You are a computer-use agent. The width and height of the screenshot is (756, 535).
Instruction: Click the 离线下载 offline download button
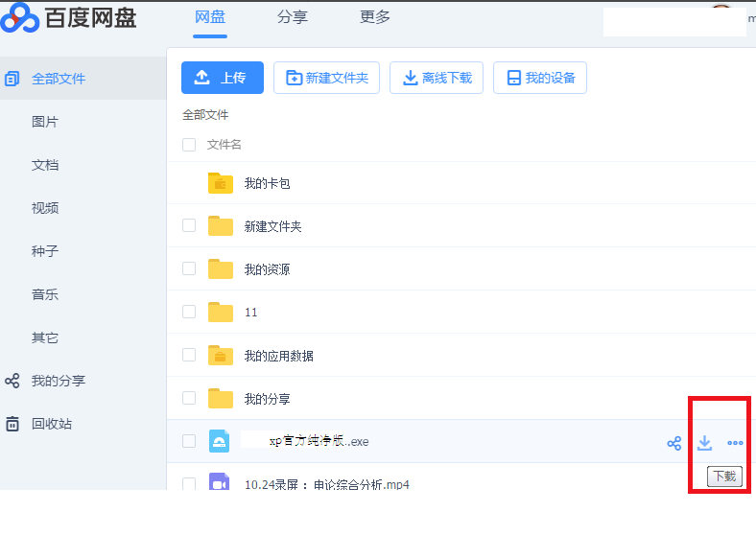click(x=436, y=78)
